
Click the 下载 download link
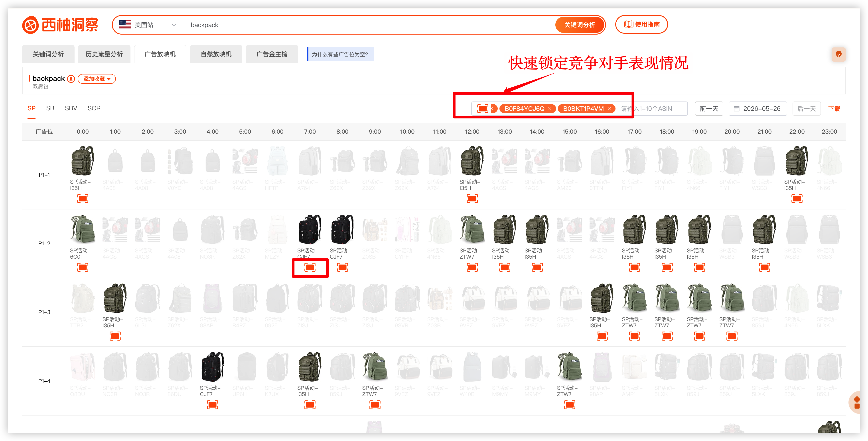[834, 109]
